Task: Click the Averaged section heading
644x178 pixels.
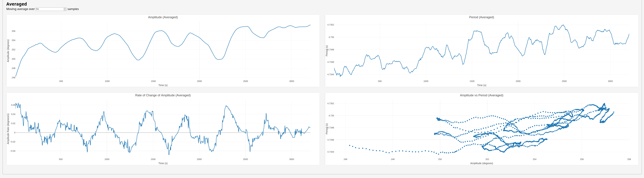Action: pyautogui.click(x=16, y=4)
